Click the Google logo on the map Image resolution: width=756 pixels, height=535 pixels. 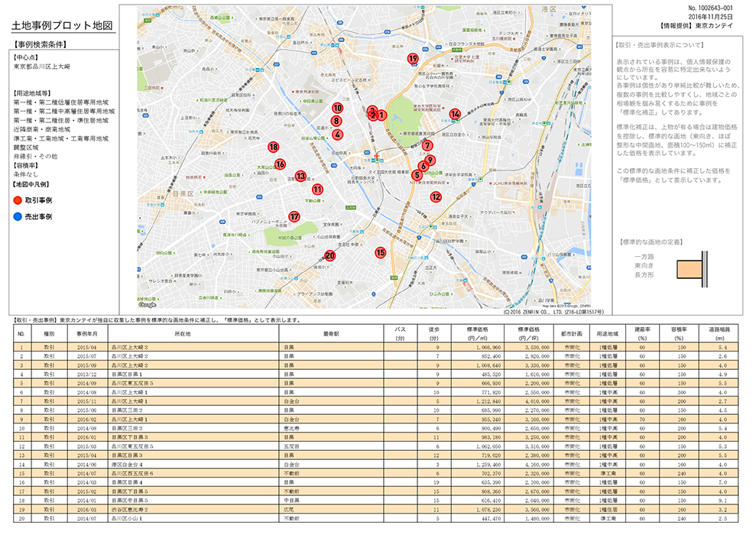tap(148, 304)
